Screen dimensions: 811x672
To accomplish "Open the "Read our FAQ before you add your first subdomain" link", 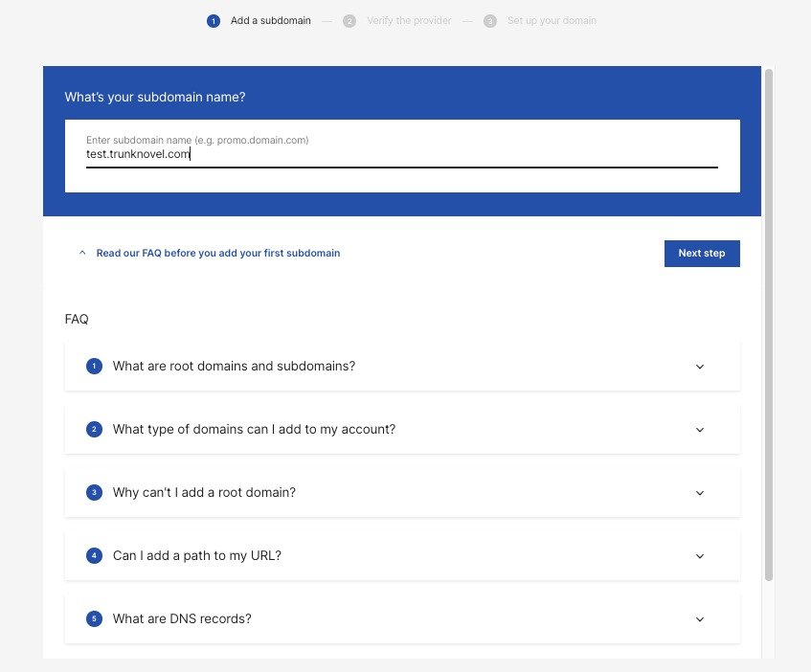I will pos(217,253).
